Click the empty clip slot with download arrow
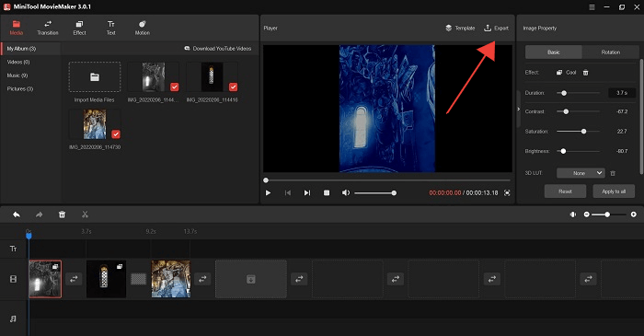644x336 pixels. point(251,279)
